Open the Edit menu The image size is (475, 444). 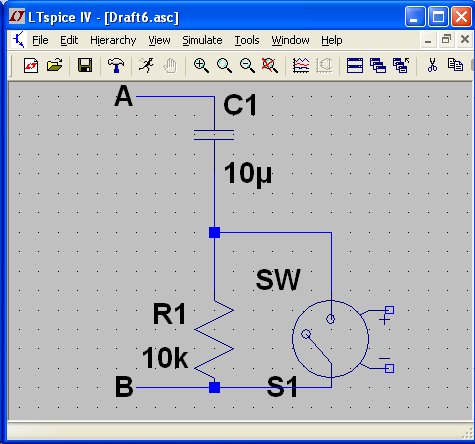[x=69, y=40]
